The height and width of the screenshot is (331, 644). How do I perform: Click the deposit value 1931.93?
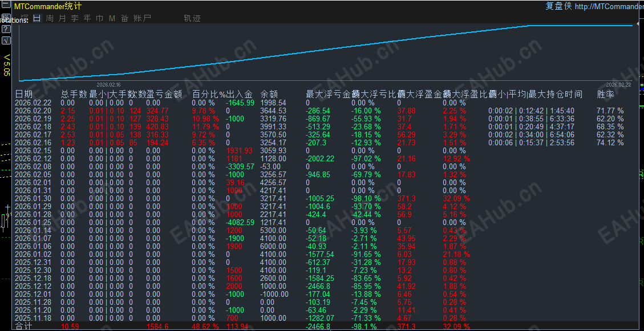(x=239, y=150)
